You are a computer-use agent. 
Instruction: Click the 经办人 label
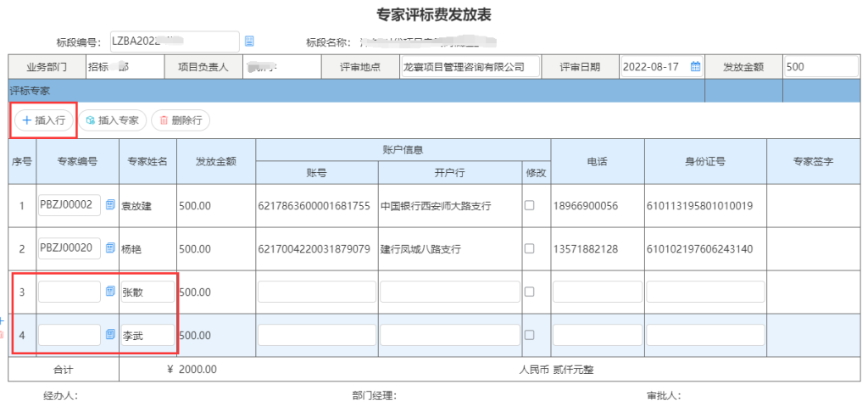[x=61, y=396]
